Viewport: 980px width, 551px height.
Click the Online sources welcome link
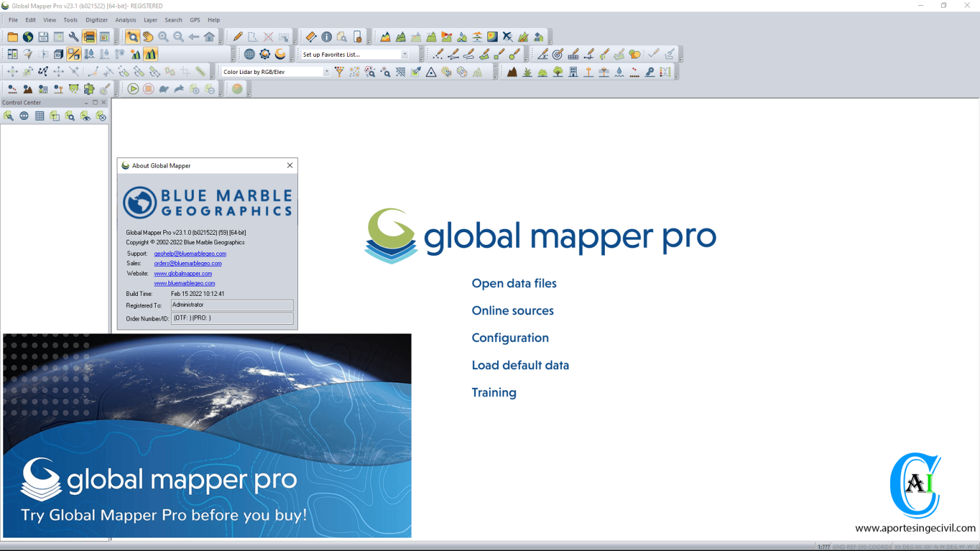(x=512, y=311)
